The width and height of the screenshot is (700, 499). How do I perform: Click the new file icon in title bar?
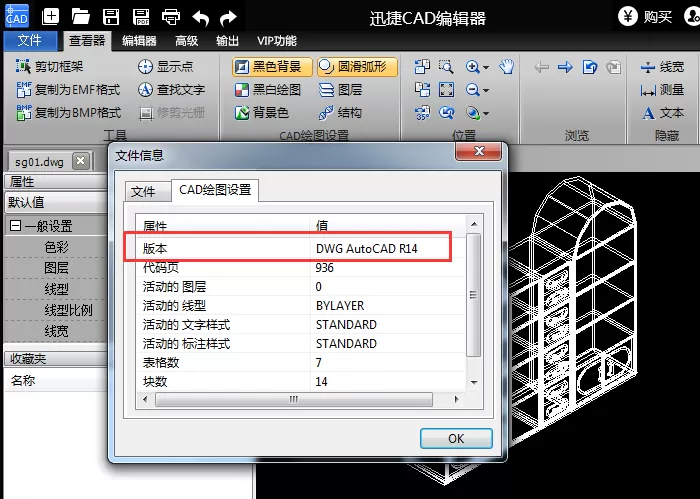click(50, 17)
